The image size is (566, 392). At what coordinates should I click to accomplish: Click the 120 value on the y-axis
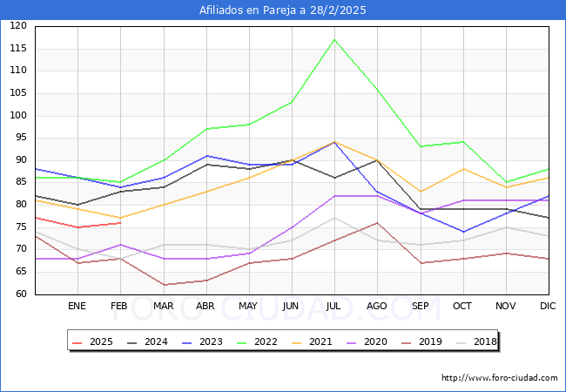coord(18,25)
